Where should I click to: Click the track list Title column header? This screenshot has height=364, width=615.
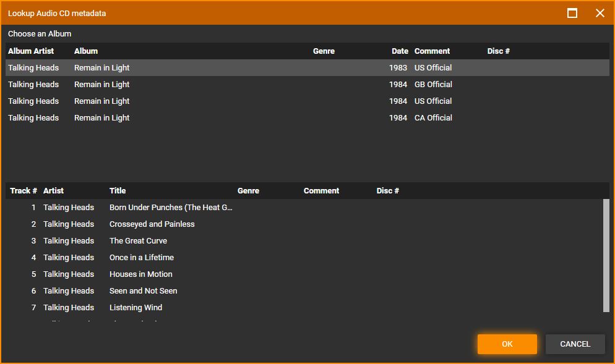118,191
